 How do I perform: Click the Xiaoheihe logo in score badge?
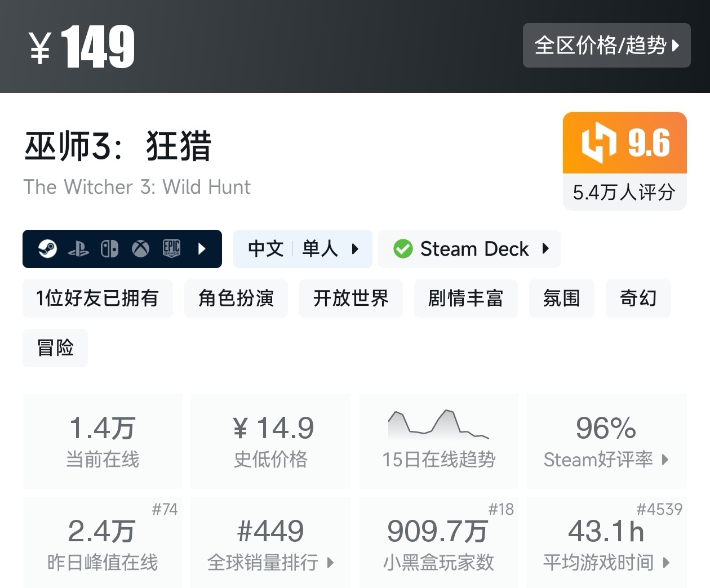[598, 142]
